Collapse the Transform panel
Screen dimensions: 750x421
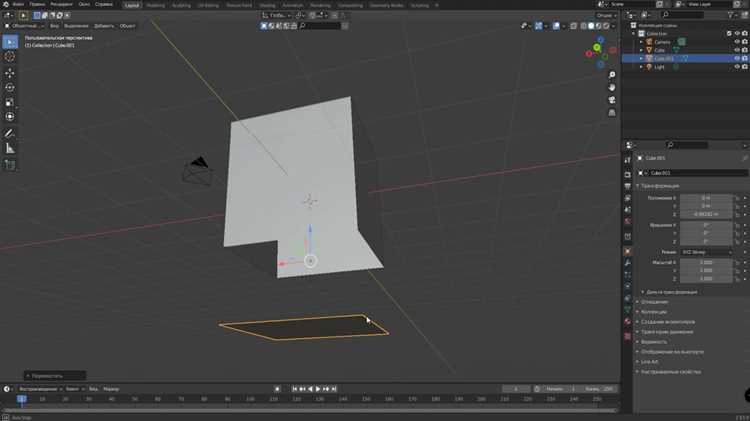tap(659, 186)
